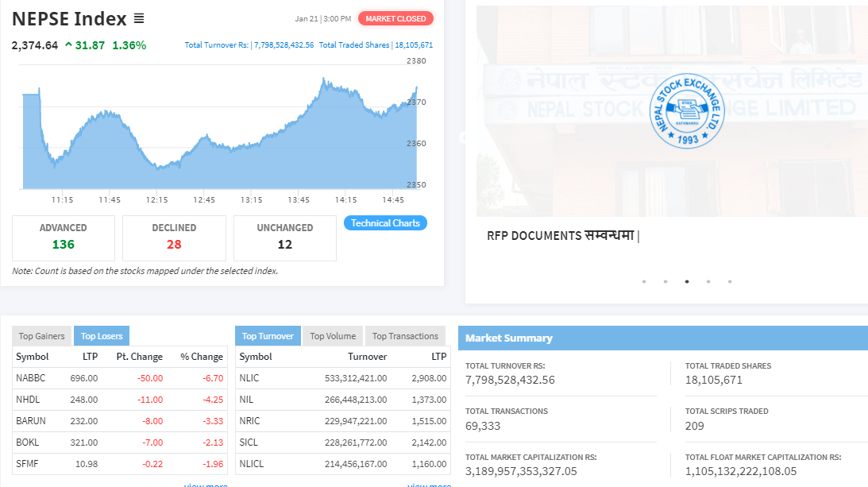Go to second carousel slide dot

point(665,281)
